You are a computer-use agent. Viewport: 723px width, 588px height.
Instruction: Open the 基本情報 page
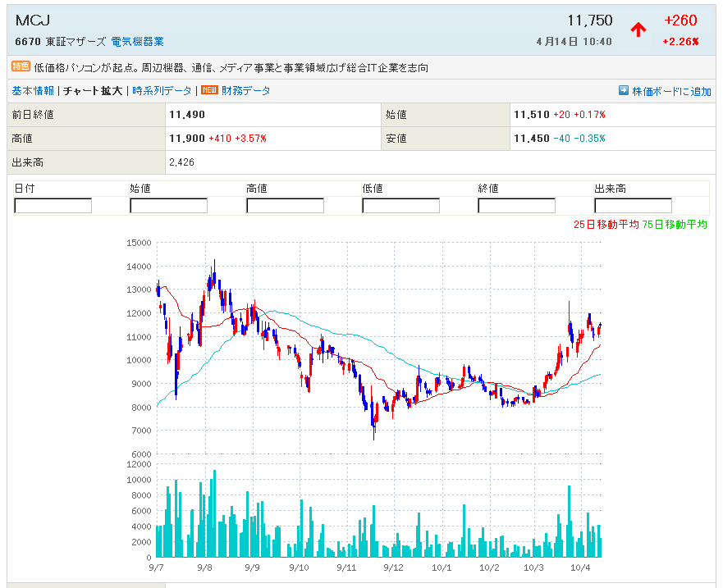(x=33, y=91)
